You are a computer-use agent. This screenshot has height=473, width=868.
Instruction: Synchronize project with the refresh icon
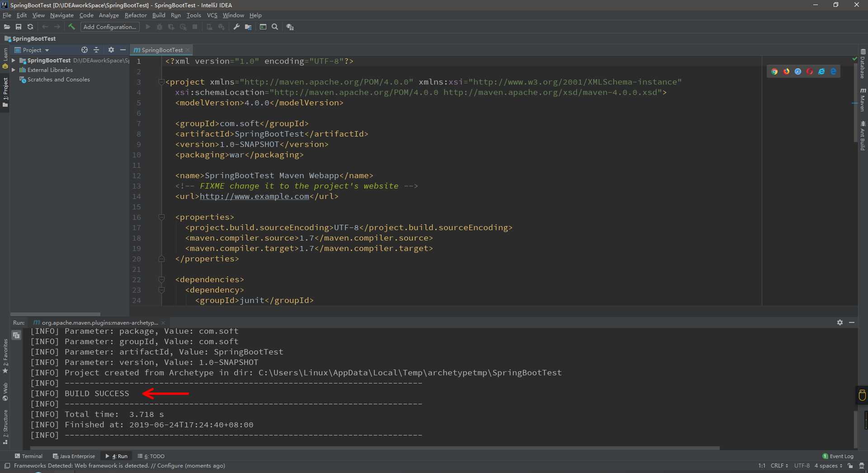[30, 27]
